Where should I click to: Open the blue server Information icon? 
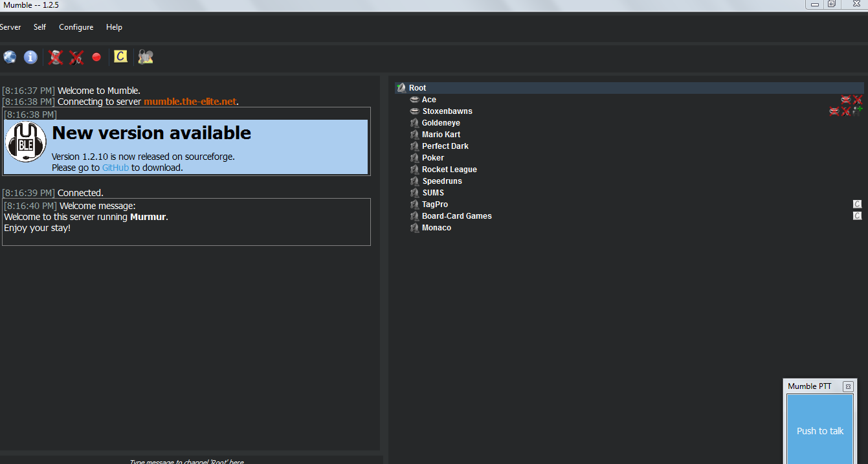[30, 57]
